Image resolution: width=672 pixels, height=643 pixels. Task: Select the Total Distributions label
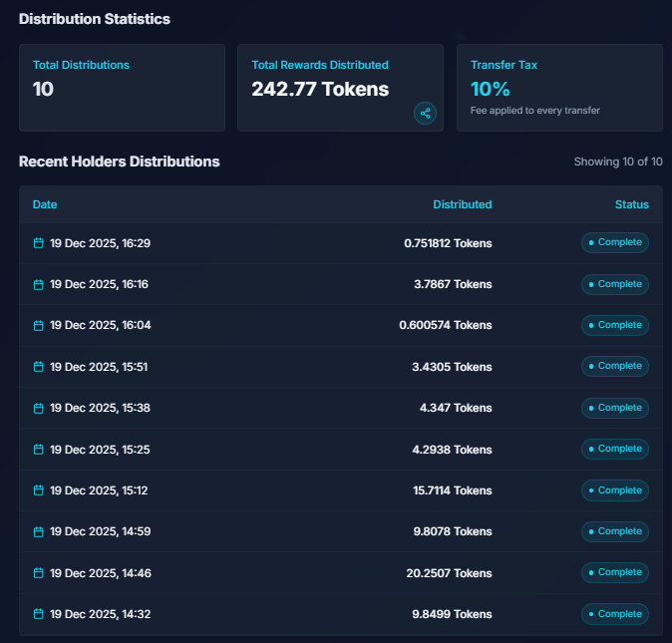click(x=81, y=65)
